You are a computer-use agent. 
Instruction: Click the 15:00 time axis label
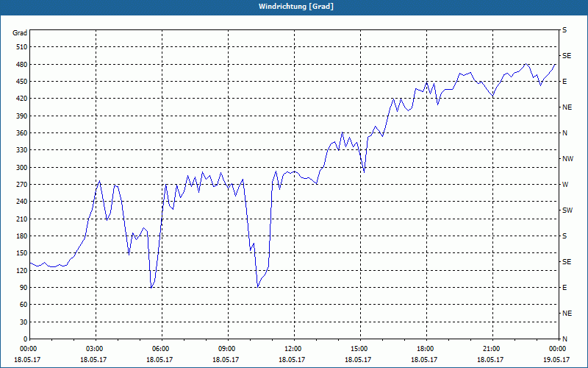click(360, 348)
